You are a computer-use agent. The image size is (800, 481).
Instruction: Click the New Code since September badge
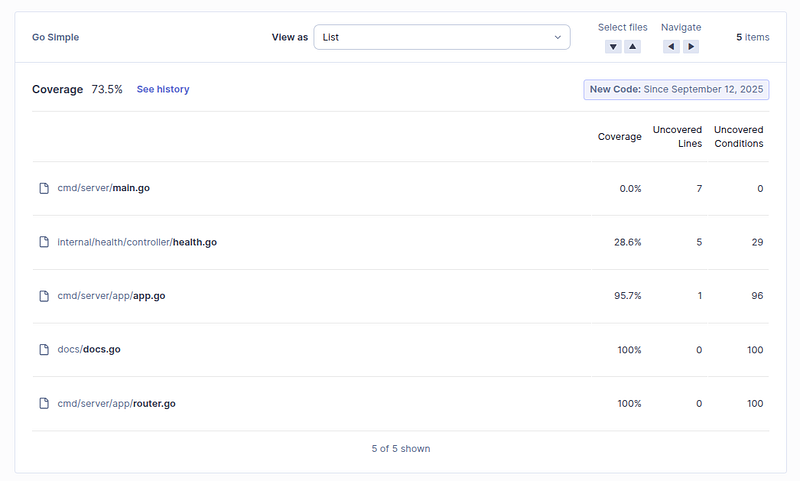click(x=677, y=90)
